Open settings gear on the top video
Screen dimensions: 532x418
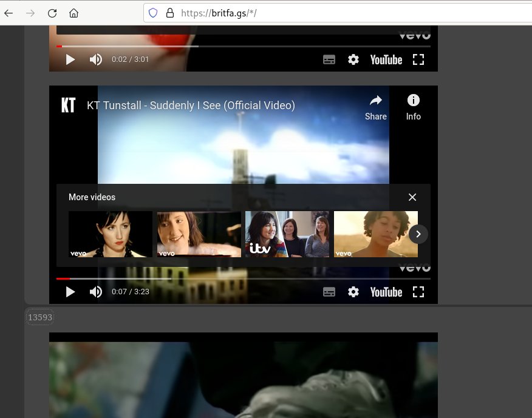[x=353, y=59]
